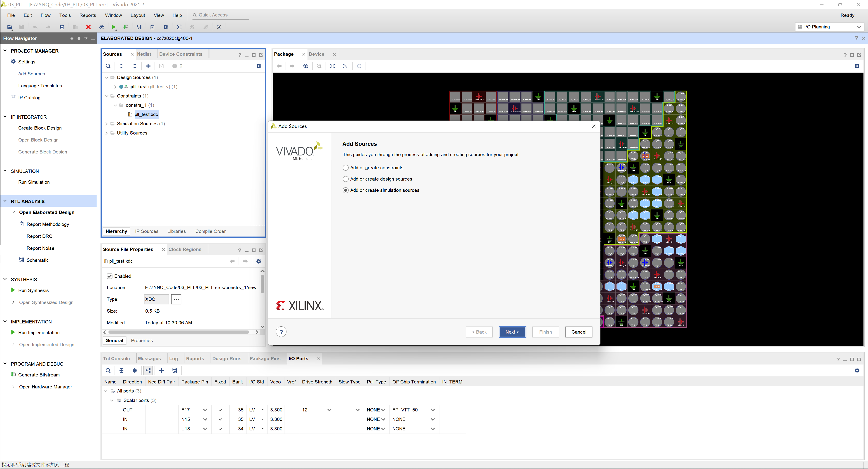Click the Cancel button in Add Sources dialog
Screen dimensions: 868x469
tap(578, 332)
